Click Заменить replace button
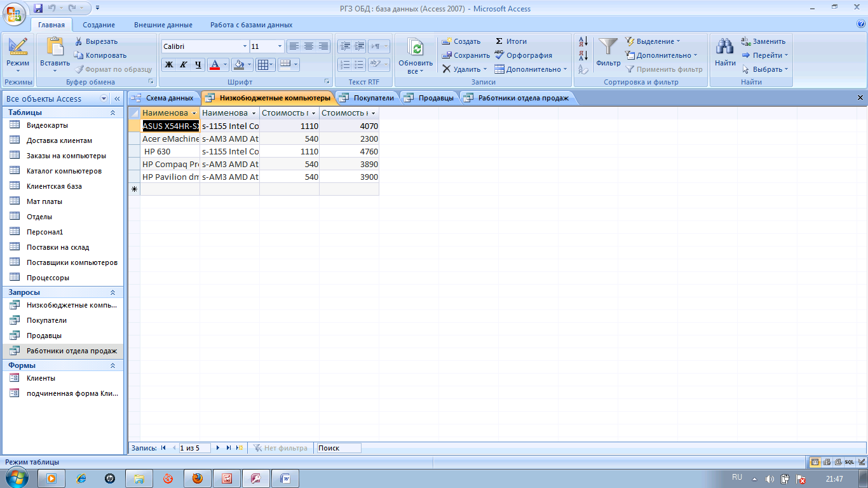This screenshot has width=868, height=488. pos(763,41)
